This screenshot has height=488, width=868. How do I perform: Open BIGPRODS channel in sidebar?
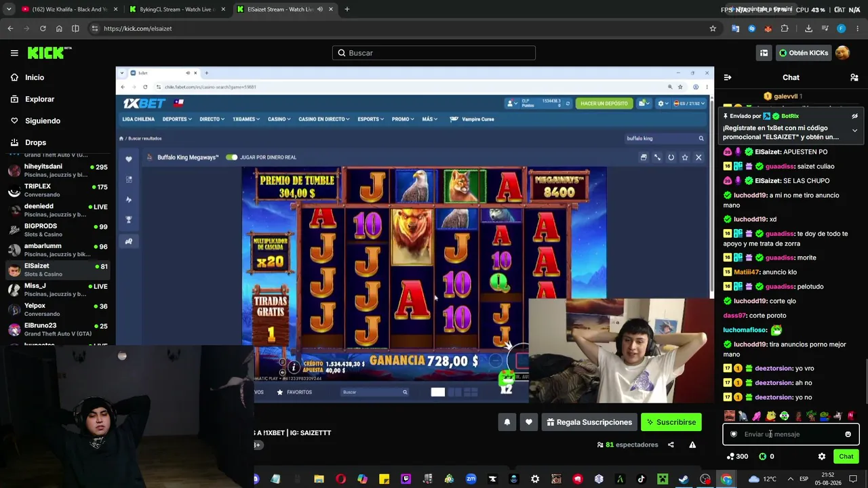tap(58, 230)
